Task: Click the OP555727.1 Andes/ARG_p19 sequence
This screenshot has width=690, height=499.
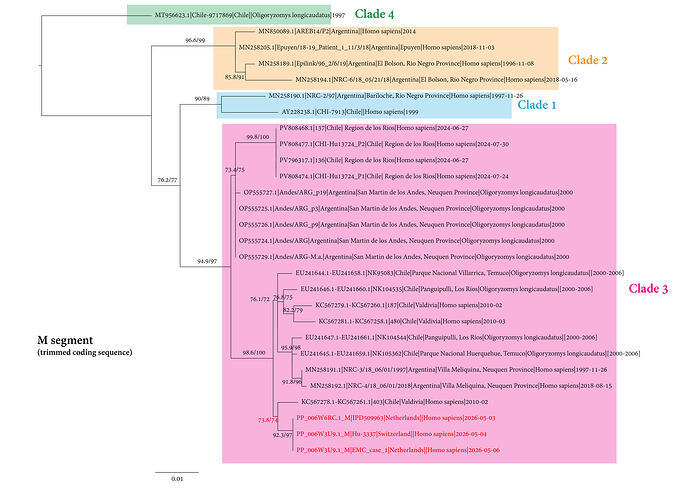Action: 408,192
